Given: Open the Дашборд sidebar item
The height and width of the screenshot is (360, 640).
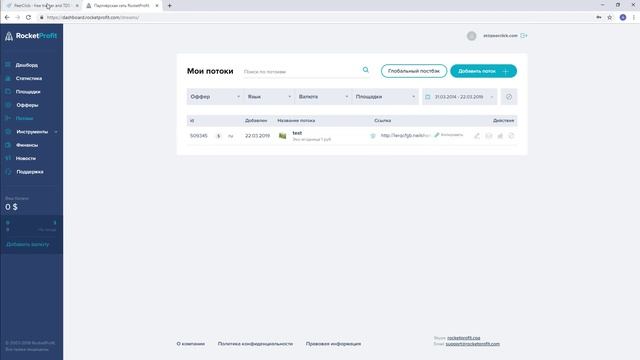Looking at the screenshot, I should coord(27,65).
